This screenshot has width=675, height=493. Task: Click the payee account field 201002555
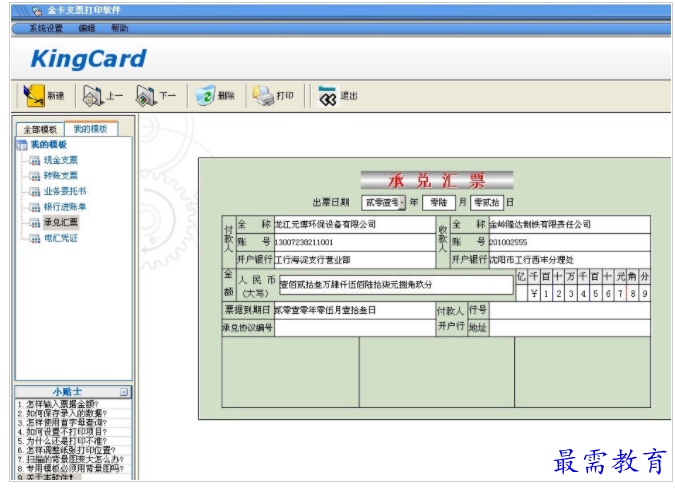click(569, 242)
